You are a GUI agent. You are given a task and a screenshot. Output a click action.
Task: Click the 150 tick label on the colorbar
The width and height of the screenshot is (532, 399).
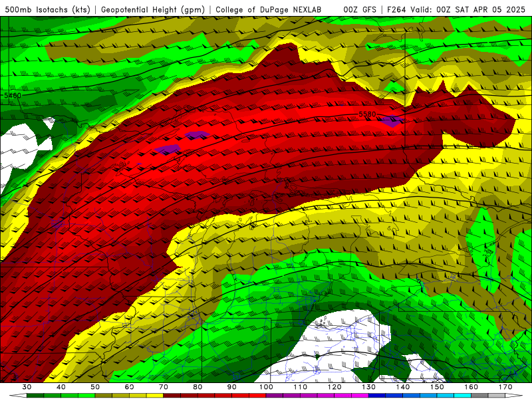(x=437, y=387)
